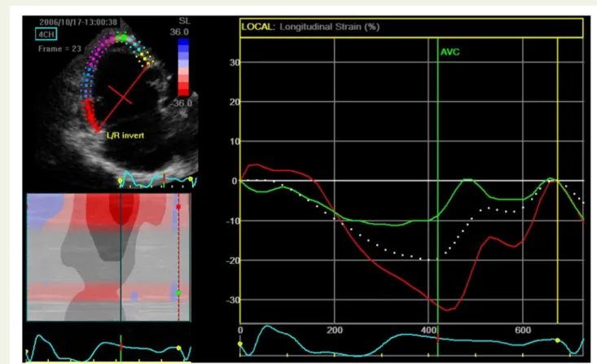Click the blue mid-septal segment dots
597x364 pixels.
(88, 82)
